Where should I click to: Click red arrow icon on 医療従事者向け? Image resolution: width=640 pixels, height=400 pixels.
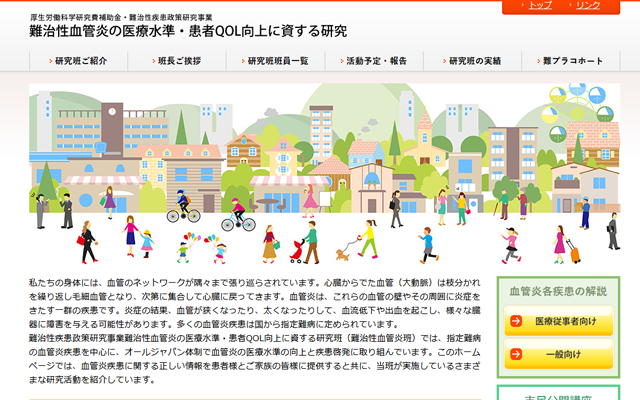517,321
